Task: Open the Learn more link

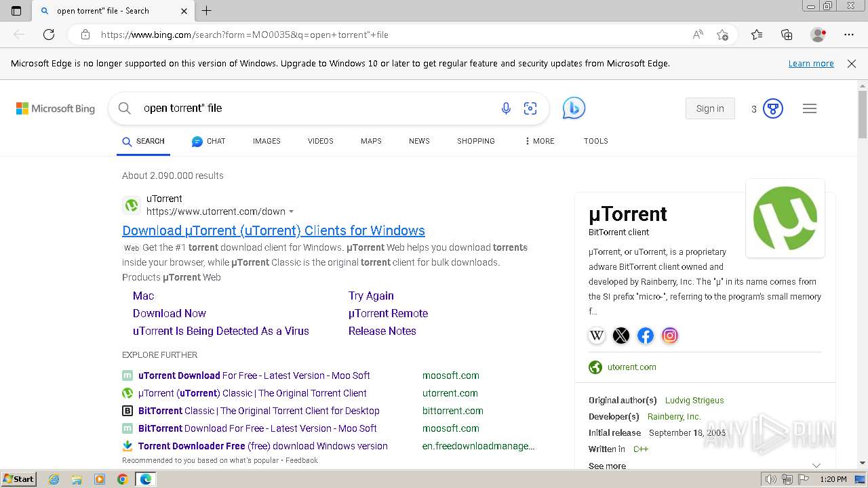Action: (x=811, y=64)
